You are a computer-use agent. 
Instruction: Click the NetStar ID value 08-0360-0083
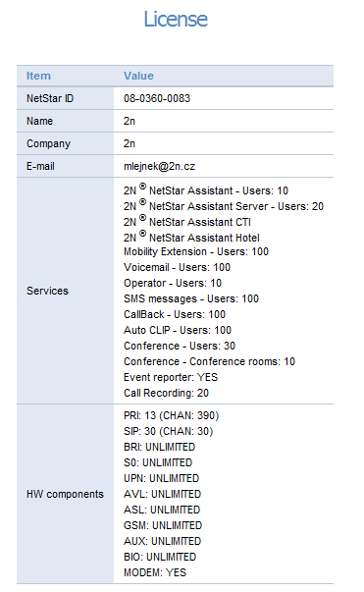click(157, 98)
